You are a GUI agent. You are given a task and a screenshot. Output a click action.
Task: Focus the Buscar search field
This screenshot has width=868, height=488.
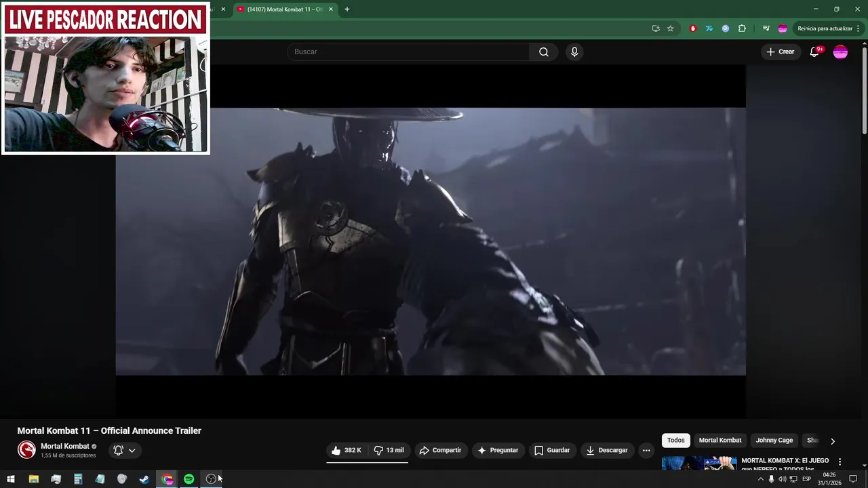(x=408, y=52)
